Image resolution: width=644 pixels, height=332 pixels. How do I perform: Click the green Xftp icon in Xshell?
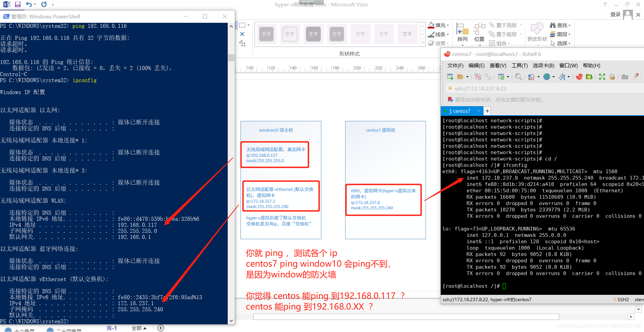coord(589,77)
